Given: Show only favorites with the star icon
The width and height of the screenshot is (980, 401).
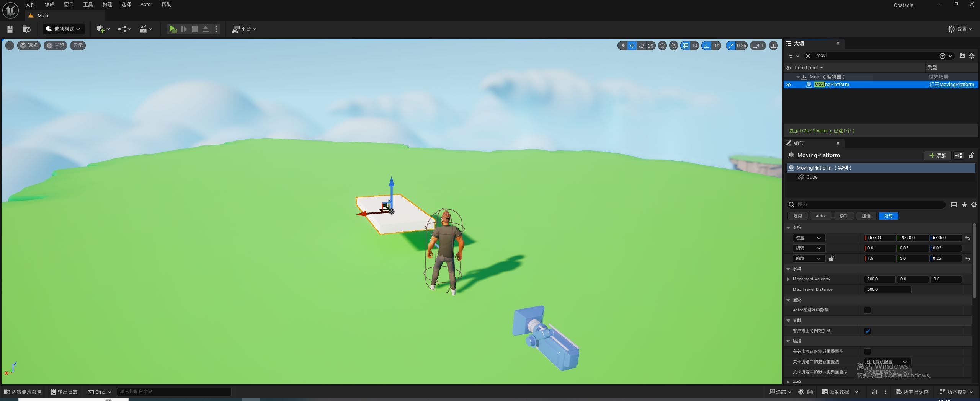Looking at the screenshot, I should [x=964, y=205].
